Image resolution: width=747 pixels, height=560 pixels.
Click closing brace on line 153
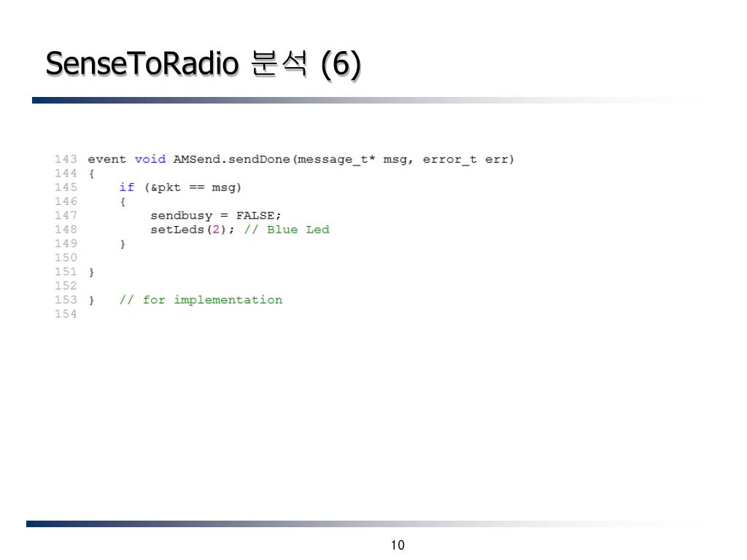click(x=91, y=300)
